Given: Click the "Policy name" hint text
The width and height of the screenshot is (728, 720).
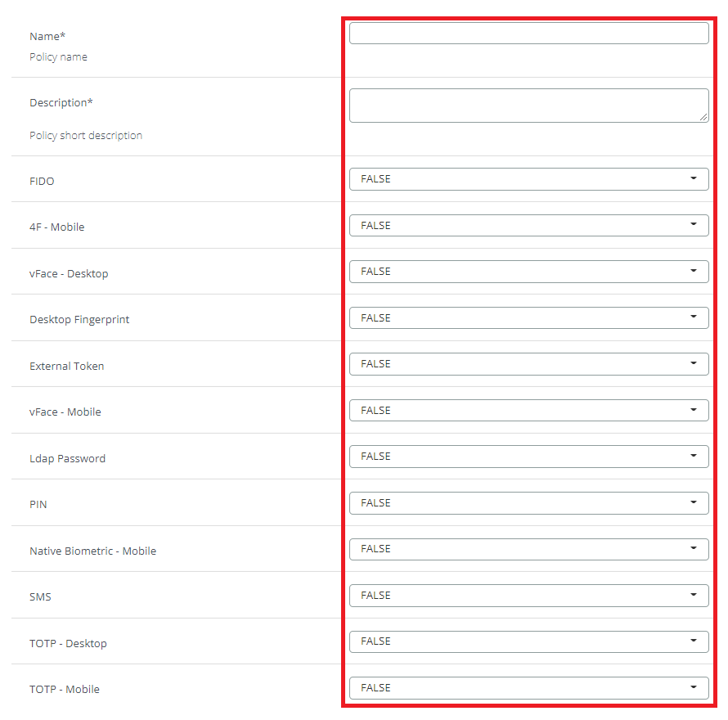Looking at the screenshot, I should pos(58,57).
